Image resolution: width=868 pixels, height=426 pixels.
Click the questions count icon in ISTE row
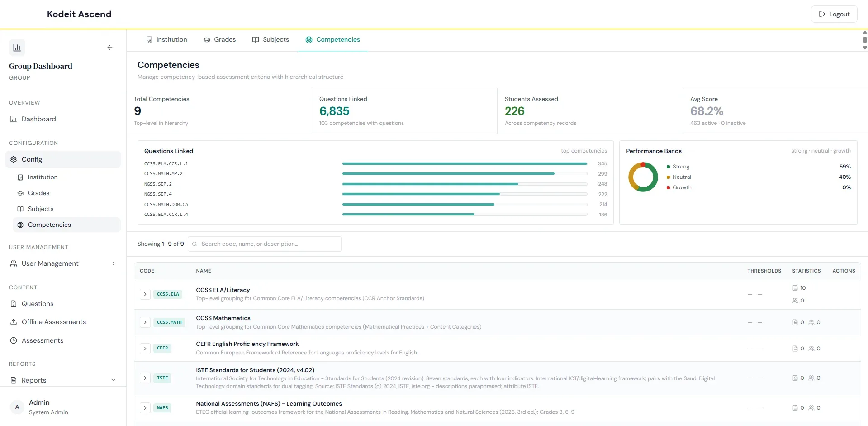pyautogui.click(x=795, y=378)
